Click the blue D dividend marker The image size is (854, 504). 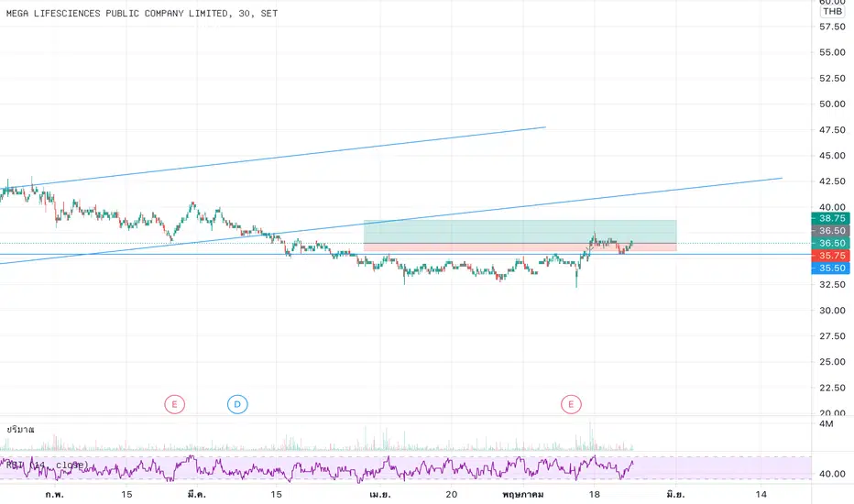coord(237,404)
